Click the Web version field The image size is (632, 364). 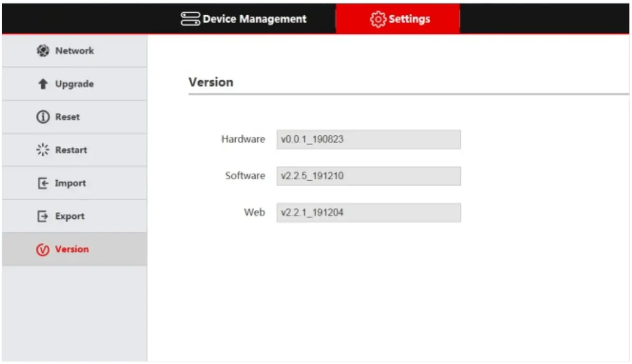coord(368,212)
